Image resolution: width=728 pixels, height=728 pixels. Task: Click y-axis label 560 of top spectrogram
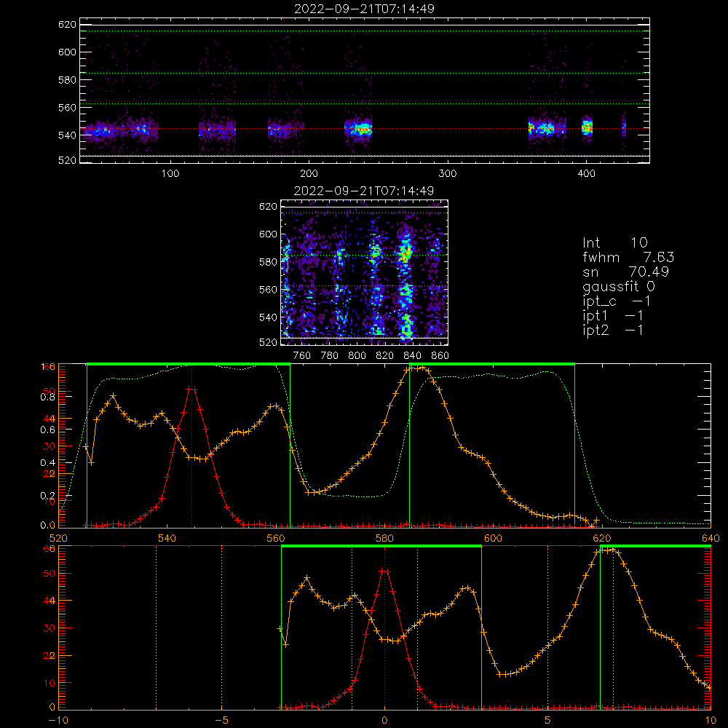tap(67, 108)
